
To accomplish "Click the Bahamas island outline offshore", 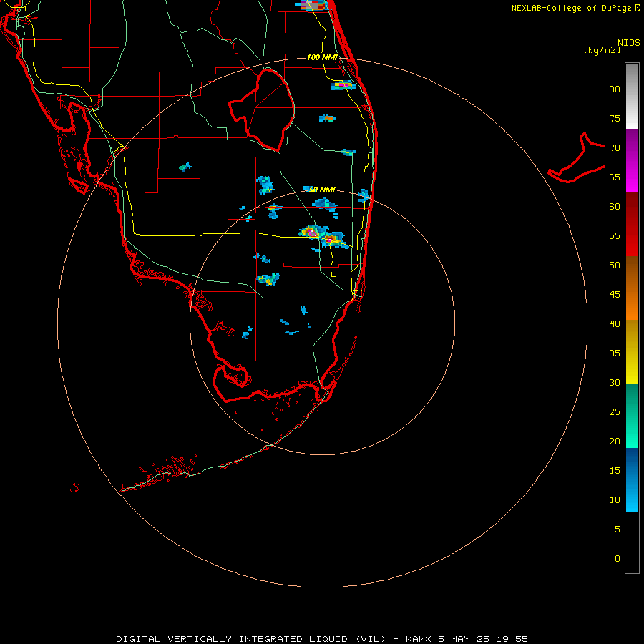I will tap(577, 158).
